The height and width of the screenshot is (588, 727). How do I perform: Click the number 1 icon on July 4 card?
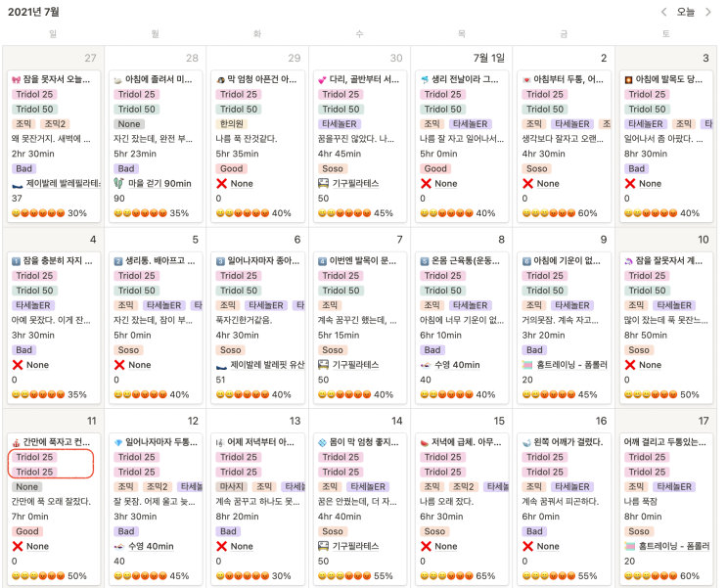coord(17,261)
